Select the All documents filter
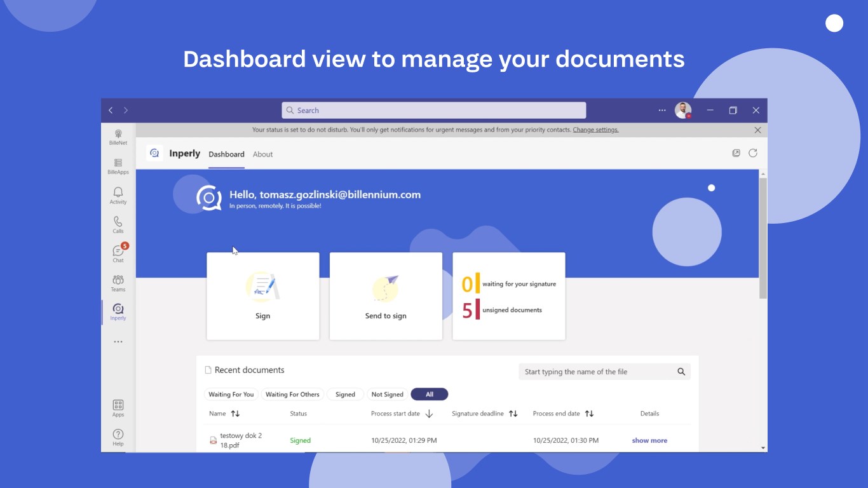 (430, 395)
